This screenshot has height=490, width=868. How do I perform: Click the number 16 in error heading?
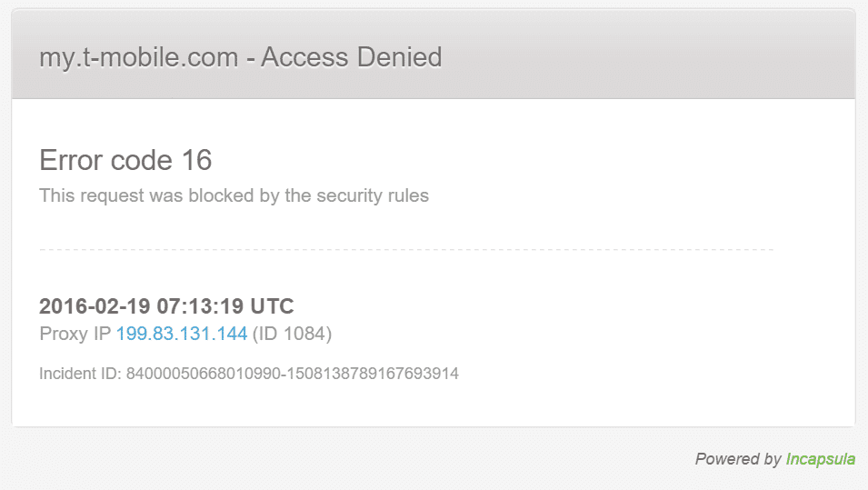(x=196, y=160)
